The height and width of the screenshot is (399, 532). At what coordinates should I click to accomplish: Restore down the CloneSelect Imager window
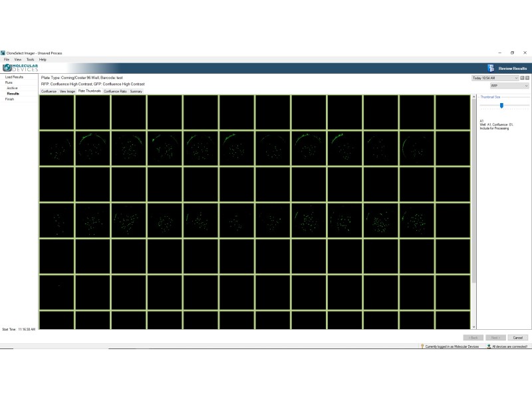point(512,53)
